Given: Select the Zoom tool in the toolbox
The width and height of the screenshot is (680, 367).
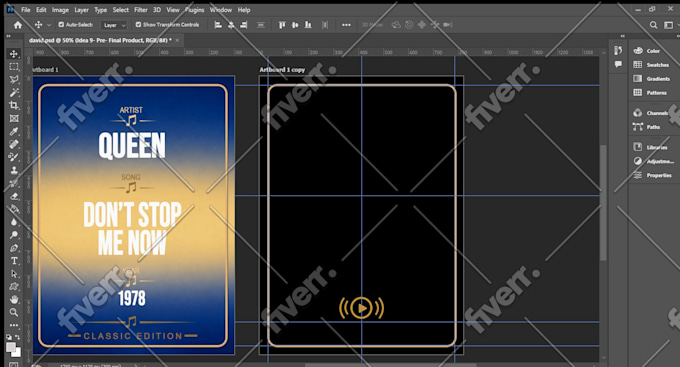Looking at the screenshot, I should click(x=14, y=312).
